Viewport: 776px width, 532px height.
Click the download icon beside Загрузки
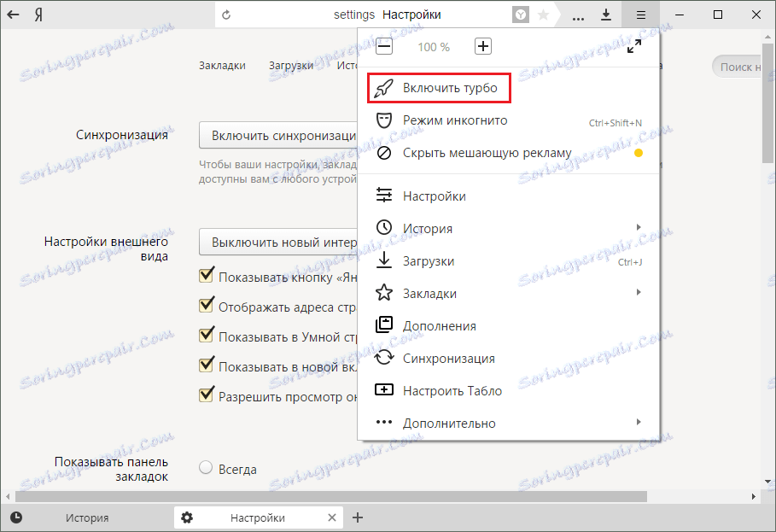coord(384,260)
